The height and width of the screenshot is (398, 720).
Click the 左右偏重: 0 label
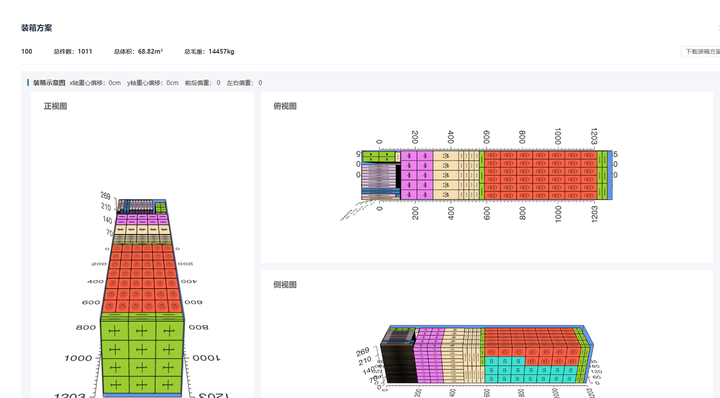tap(244, 83)
